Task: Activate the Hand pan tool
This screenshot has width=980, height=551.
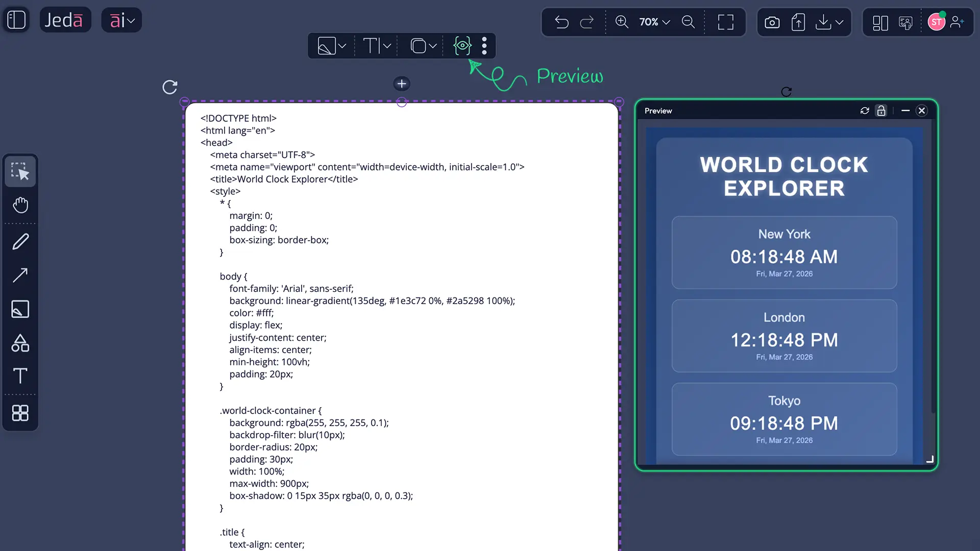Action: 20,205
